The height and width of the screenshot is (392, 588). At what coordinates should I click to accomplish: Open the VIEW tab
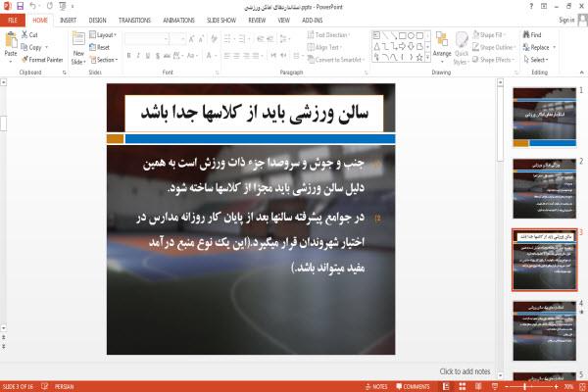pyautogui.click(x=284, y=21)
